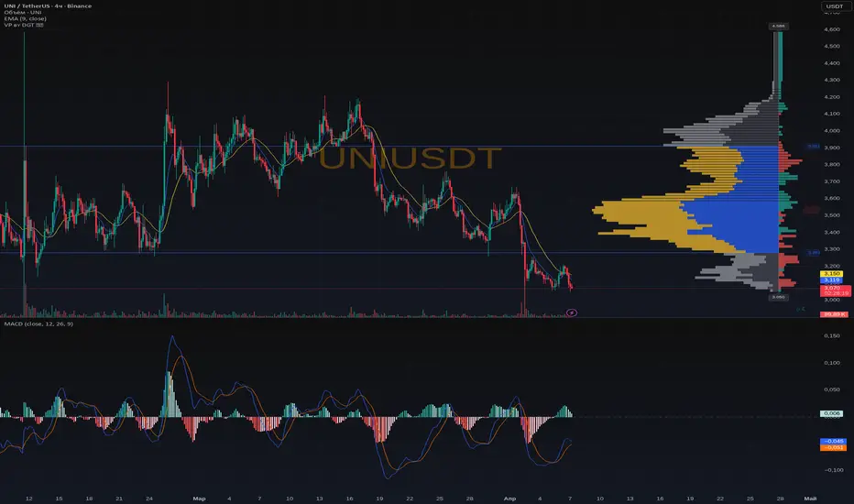Click the blue −0,045 MACD value label
Image resolution: width=854 pixels, height=504 pixels.
833,442
